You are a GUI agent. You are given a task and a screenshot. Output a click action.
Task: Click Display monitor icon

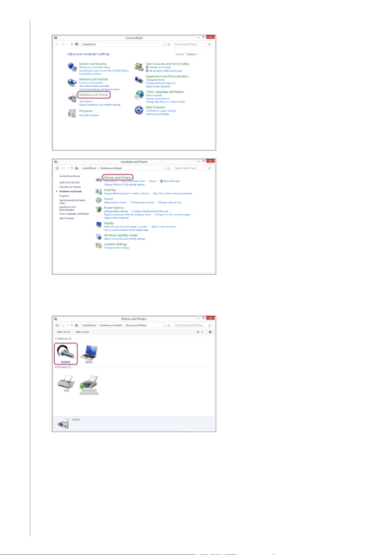98,225
